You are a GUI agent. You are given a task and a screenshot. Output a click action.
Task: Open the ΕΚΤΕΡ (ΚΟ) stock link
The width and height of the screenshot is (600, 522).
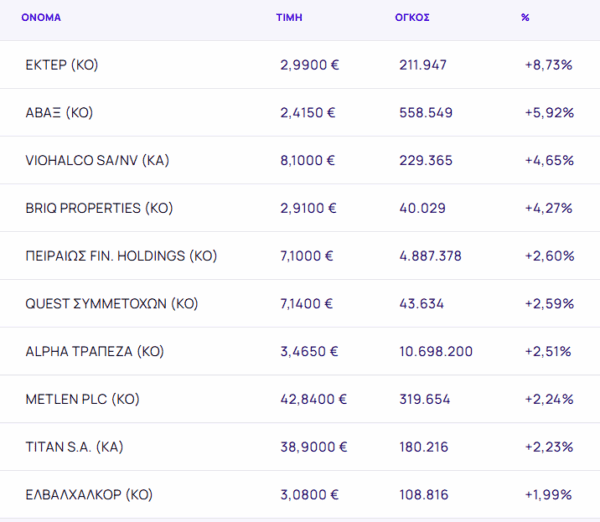pyautogui.click(x=61, y=65)
